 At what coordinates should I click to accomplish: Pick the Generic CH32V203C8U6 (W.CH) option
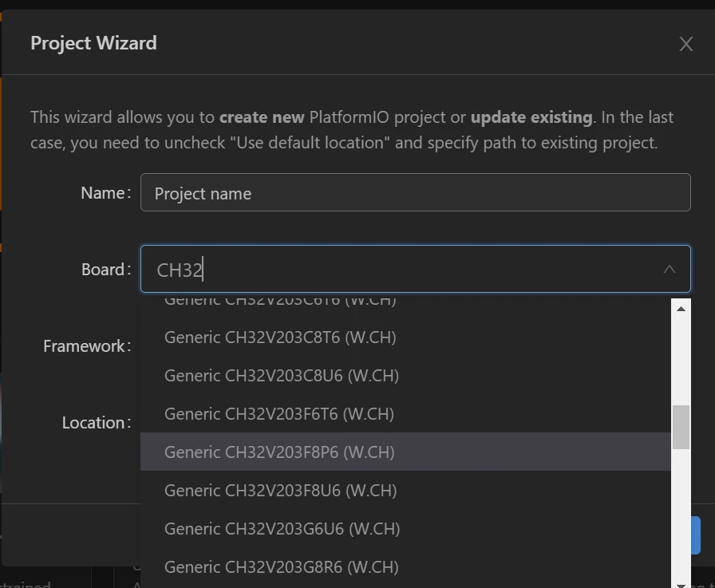click(x=282, y=376)
